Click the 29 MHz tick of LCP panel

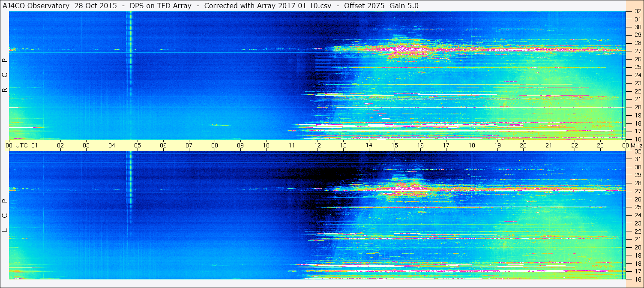(637, 175)
